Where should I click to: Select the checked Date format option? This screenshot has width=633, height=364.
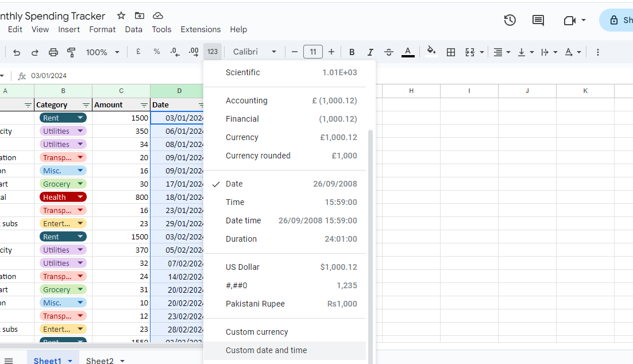tap(285, 184)
